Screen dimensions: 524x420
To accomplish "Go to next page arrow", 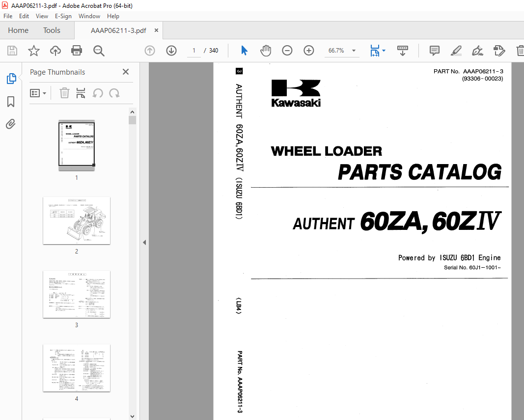I will (x=171, y=51).
